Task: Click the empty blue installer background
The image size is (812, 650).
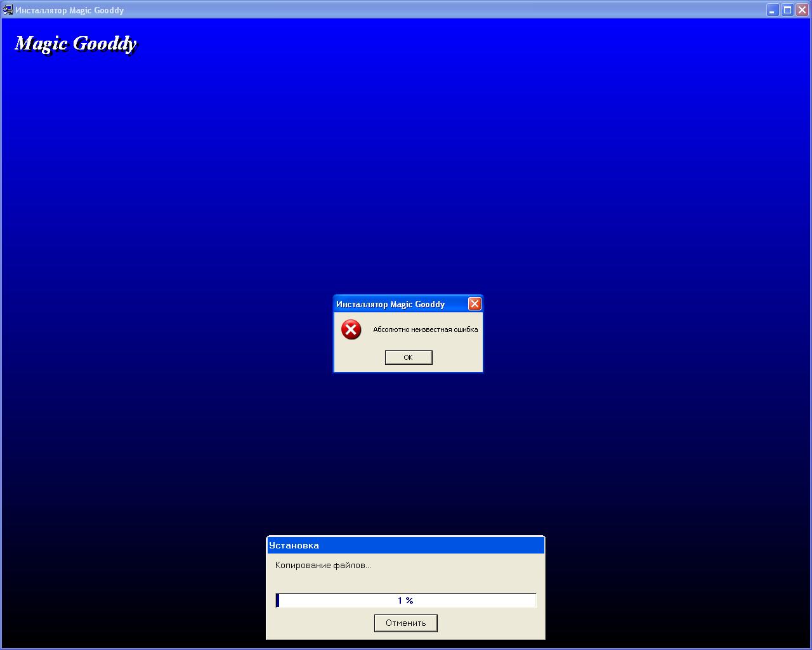Action: tap(571, 190)
